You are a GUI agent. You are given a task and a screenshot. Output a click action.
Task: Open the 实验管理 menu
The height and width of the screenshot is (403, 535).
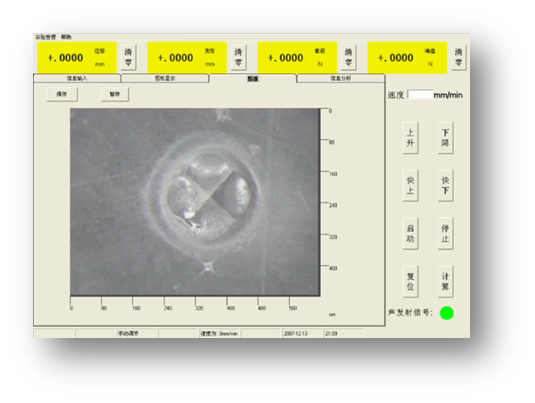pyautogui.click(x=46, y=37)
